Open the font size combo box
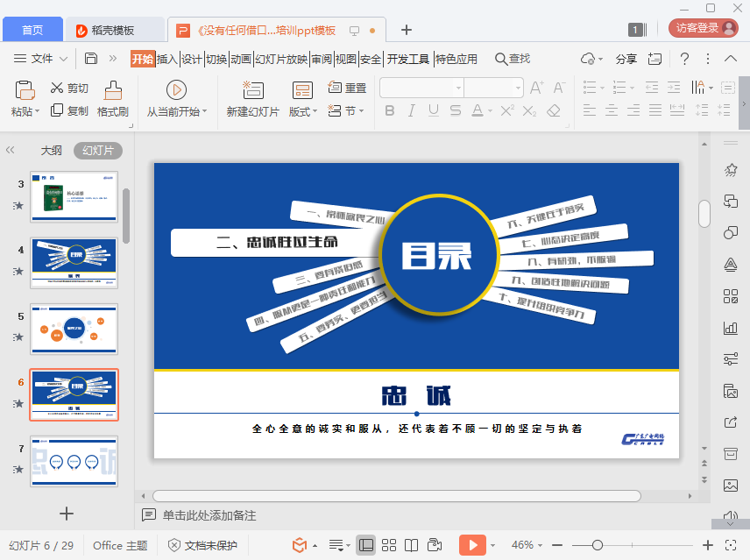Viewport: 750px width, 560px height. click(x=493, y=88)
